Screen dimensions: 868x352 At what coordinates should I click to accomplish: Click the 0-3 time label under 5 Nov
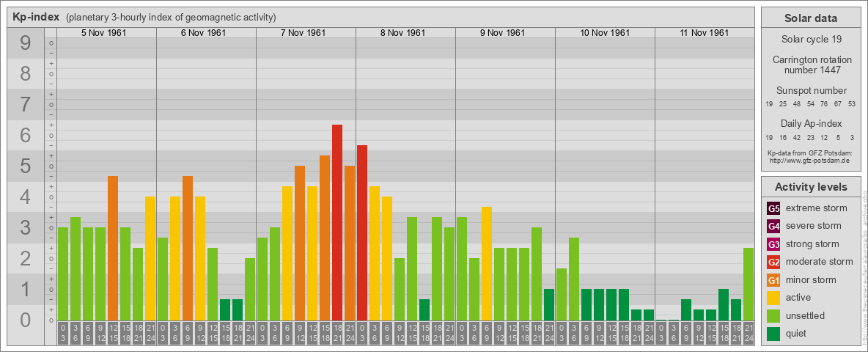click(x=63, y=334)
